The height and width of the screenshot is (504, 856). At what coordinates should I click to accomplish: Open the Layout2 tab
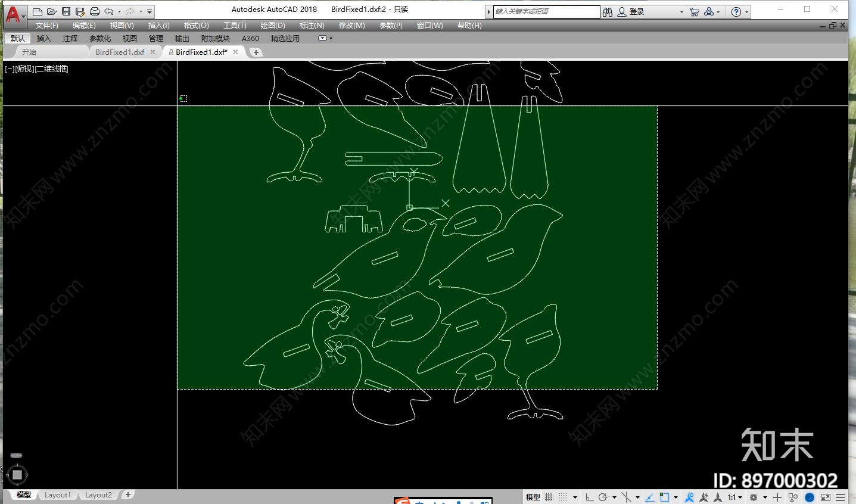coord(98,495)
